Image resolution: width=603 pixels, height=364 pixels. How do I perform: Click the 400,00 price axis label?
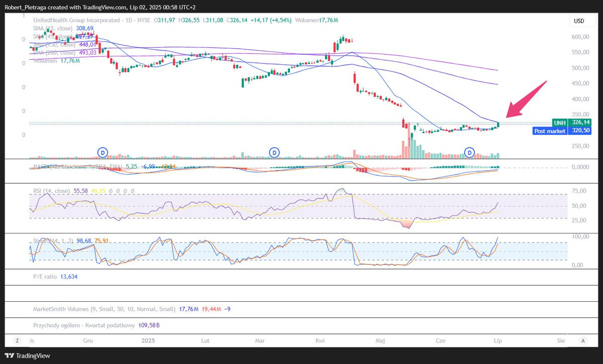[x=579, y=99]
